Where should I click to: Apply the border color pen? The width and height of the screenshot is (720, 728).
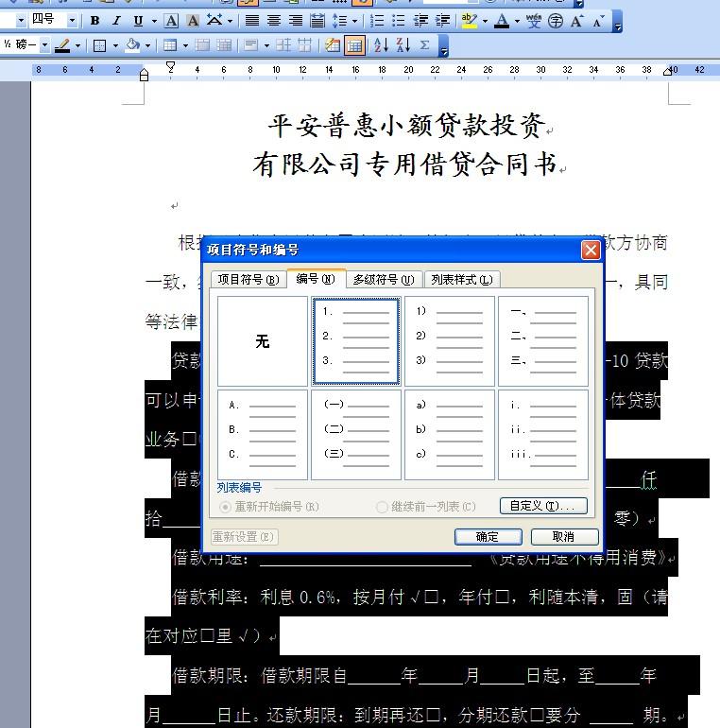click(62, 45)
